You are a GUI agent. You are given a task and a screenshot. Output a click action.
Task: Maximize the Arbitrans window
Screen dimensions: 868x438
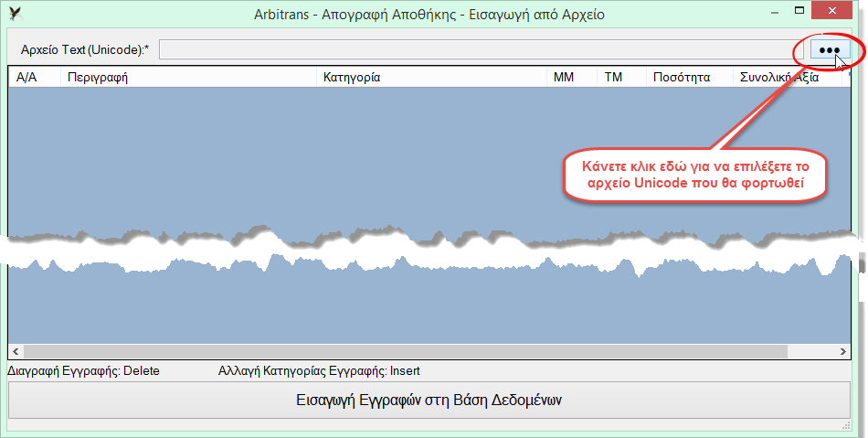click(x=799, y=10)
